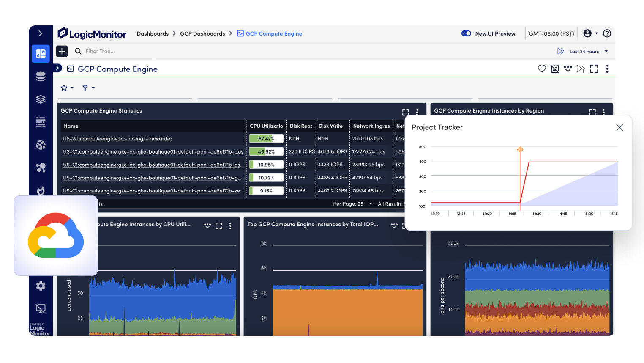Open the instance link ending in de6ef71b-as...
644x363 pixels.
(153, 165)
